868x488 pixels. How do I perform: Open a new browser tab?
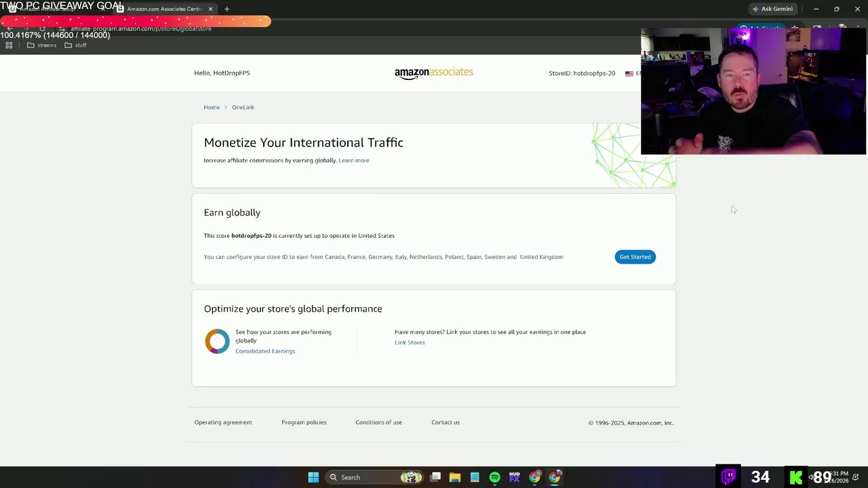pyautogui.click(x=226, y=9)
